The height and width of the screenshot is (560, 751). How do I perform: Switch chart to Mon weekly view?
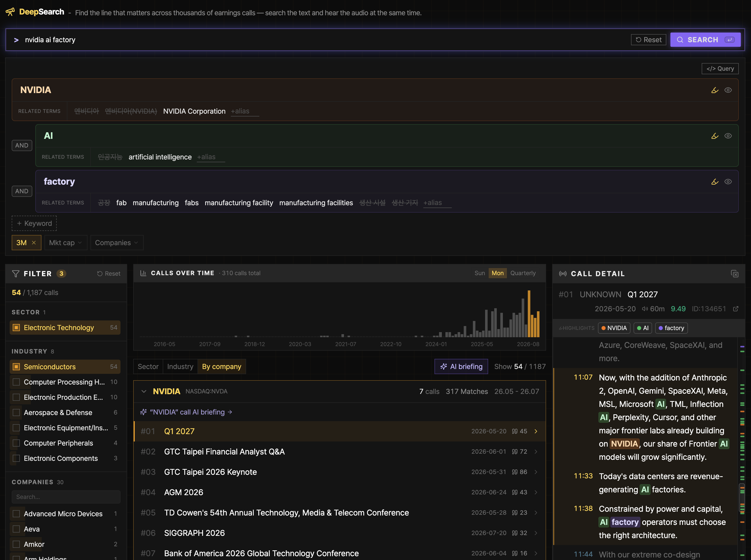[498, 273]
